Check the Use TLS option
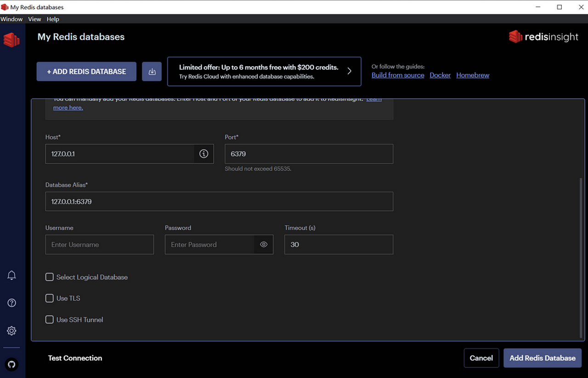Viewport: 588px width, 378px height. pos(50,299)
